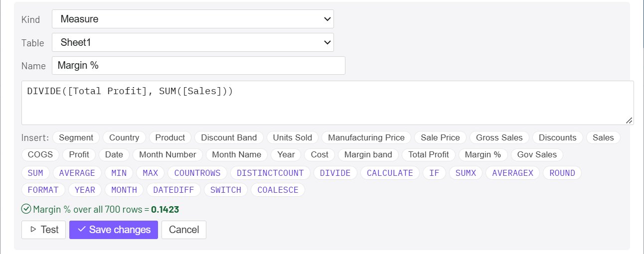Insert the AVERAGEX function
The height and width of the screenshot is (254, 644).
512,173
